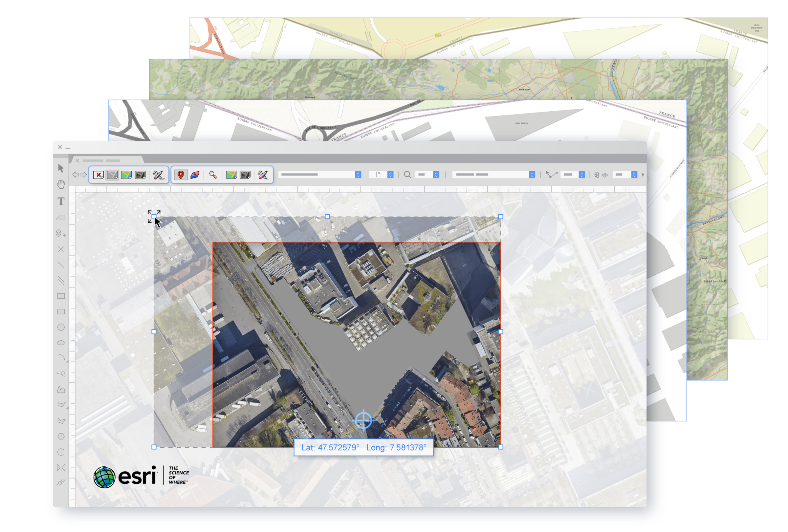Image resolution: width=788 pixels, height=532 pixels.
Task: Pick the hand pan tool
Action: [61, 185]
